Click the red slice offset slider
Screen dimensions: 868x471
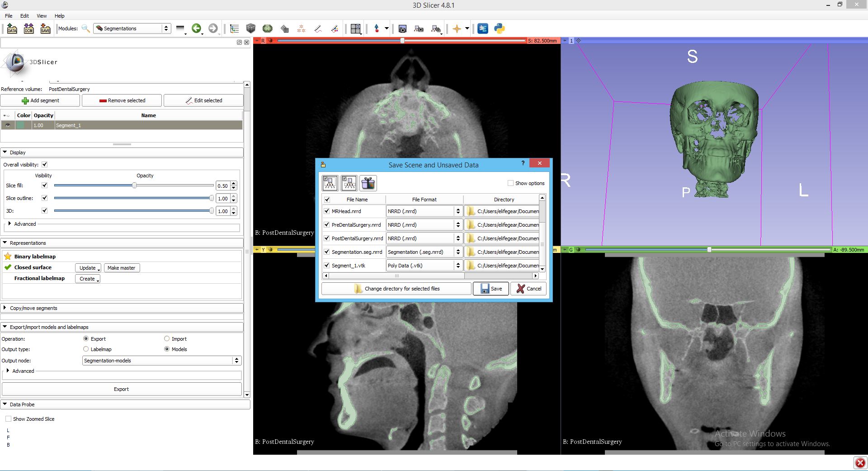pyautogui.click(x=402, y=41)
